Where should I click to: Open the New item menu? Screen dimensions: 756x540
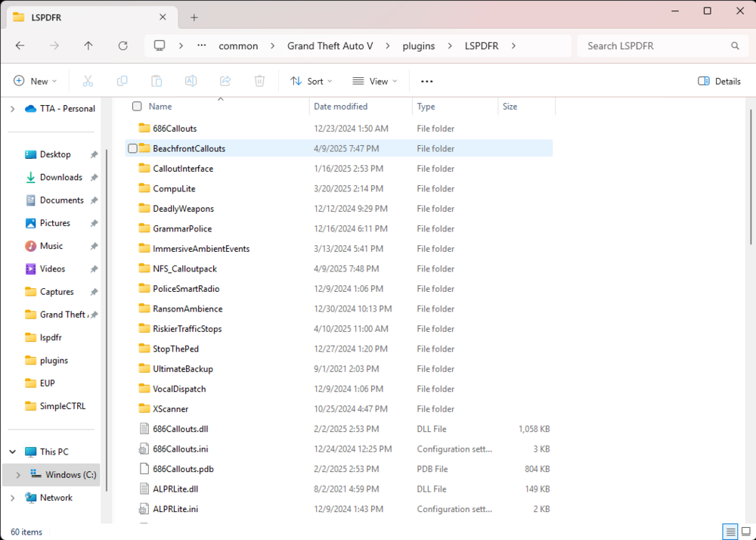pyautogui.click(x=35, y=81)
